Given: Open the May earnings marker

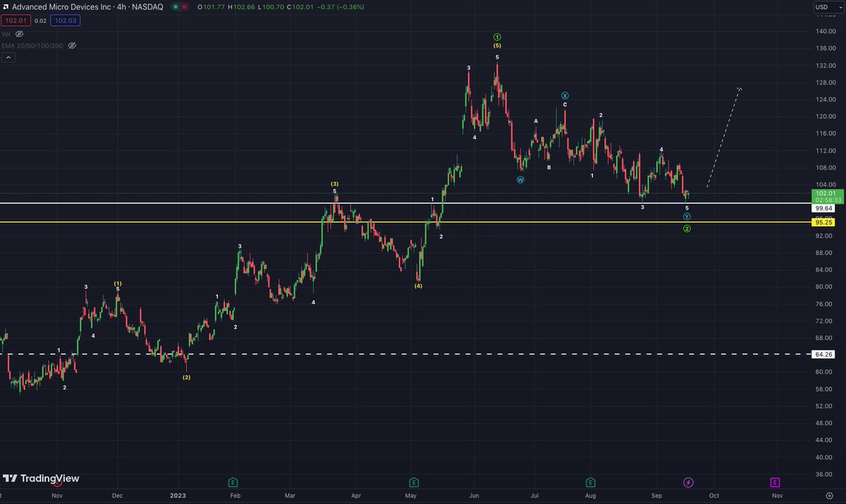Looking at the screenshot, I should (414, 482).
